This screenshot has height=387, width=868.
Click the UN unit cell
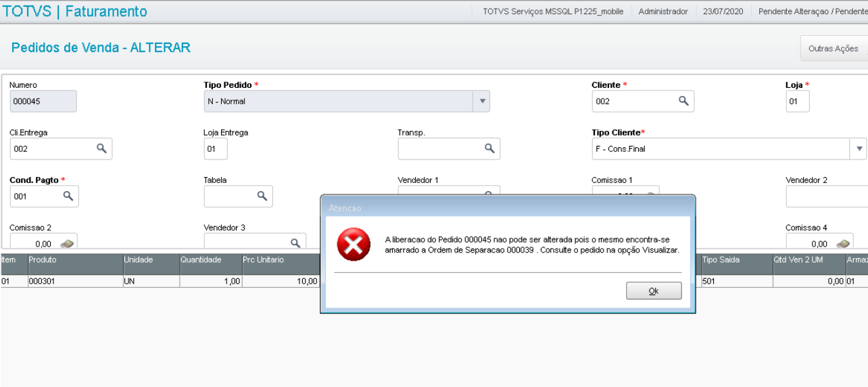pyautogui.click(x=151, y=281)
